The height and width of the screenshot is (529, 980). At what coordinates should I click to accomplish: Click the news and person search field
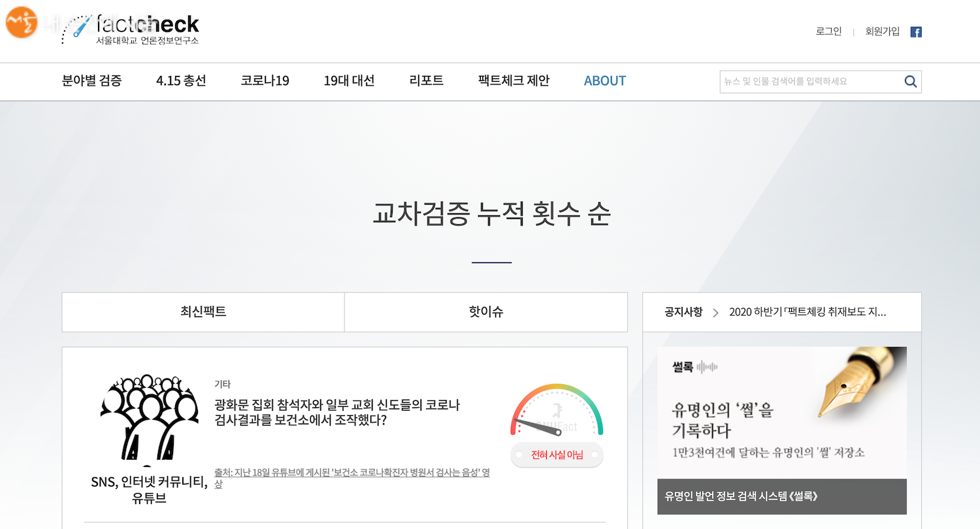(809, 82)
